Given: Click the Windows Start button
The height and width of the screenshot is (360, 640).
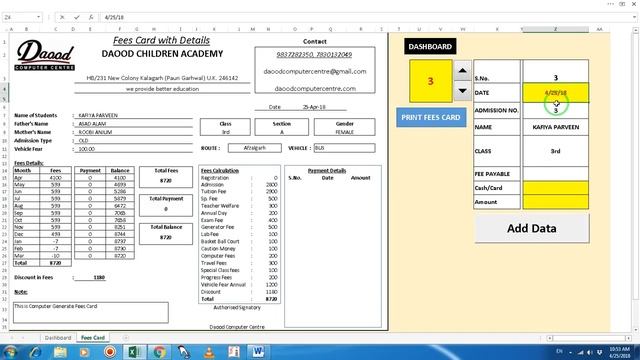Looking at the screenshot, I should click(x=10, y=352).
